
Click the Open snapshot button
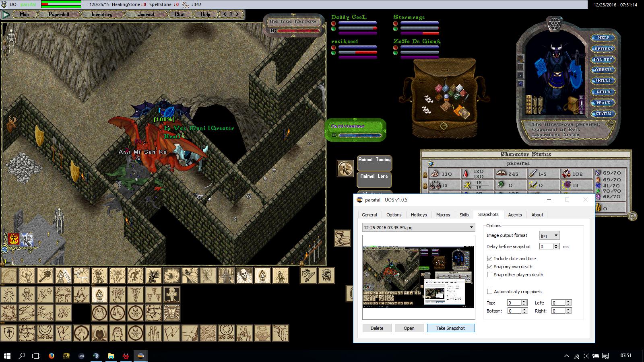[409, 328]
